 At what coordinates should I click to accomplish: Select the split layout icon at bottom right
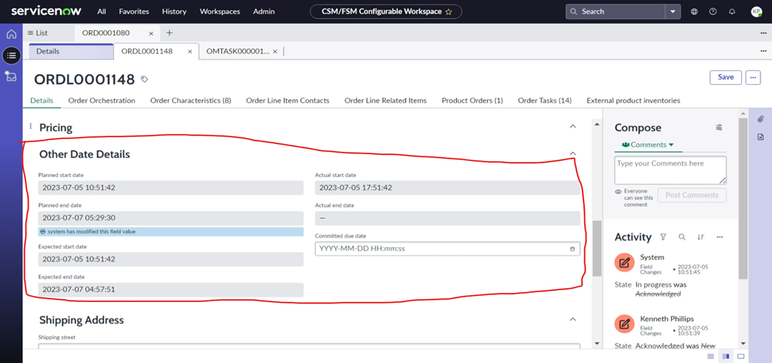[726, 356]
